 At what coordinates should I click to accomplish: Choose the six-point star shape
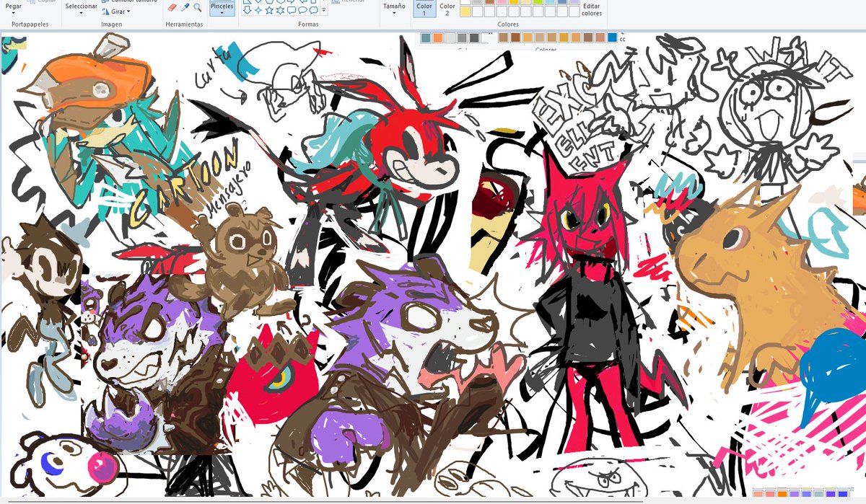click(280, 10)
